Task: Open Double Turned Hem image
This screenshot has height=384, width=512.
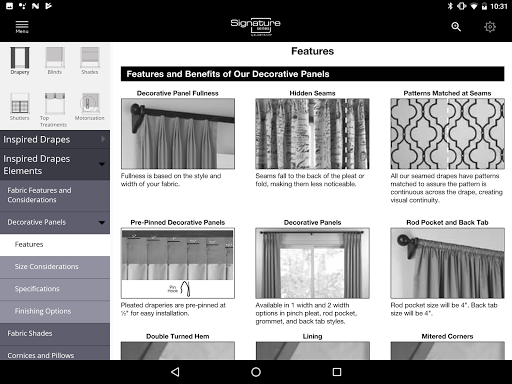Action: 178,351
